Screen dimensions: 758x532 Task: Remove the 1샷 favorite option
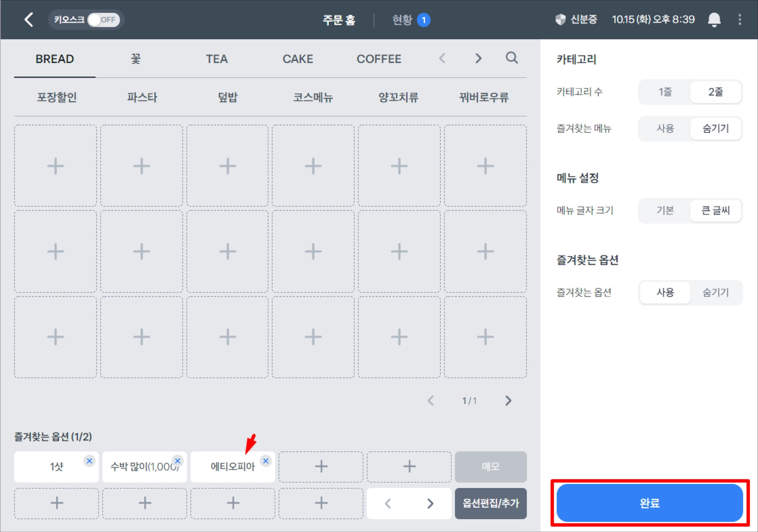click(x=89, y=461)
